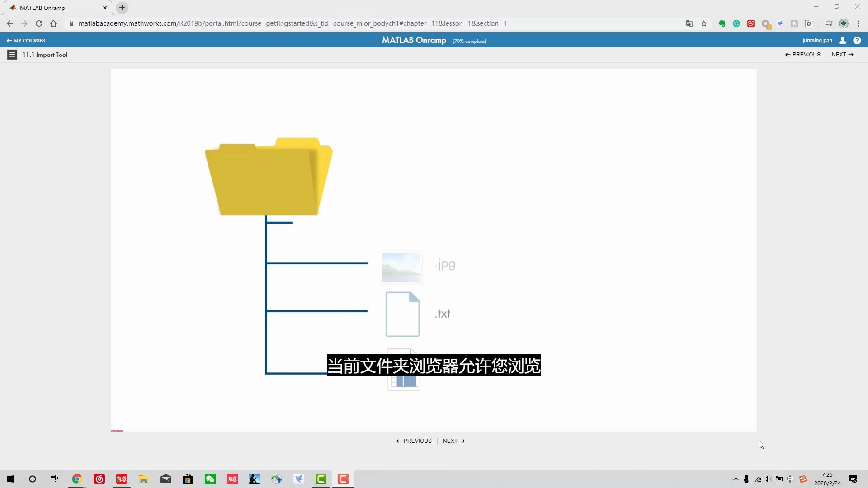
Task: Open Chrome three-dot menu
Action: coord(858,23)
